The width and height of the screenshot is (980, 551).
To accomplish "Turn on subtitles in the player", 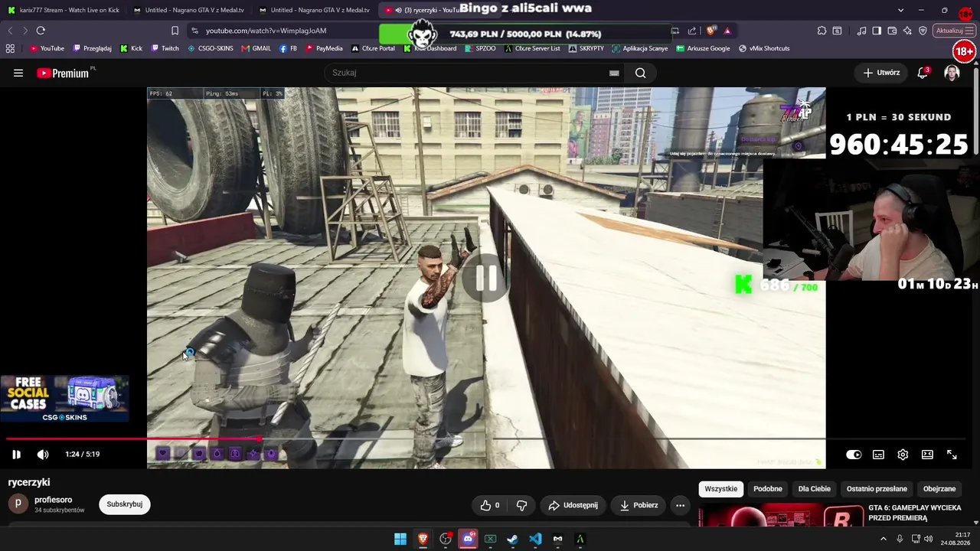I will [x=878, y=455].
